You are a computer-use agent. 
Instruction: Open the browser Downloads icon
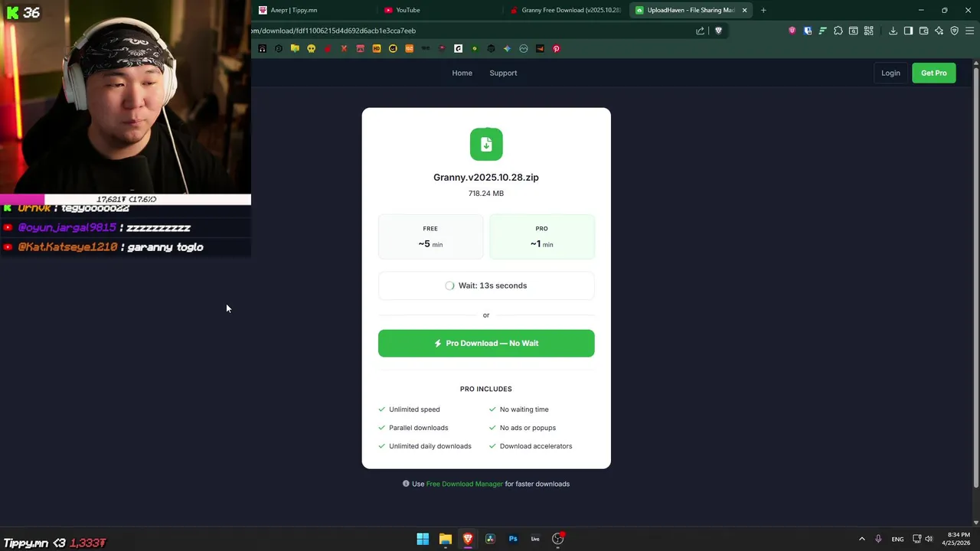coord(893,31)
